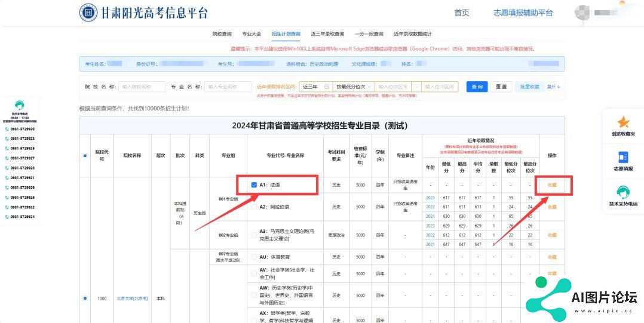
Task: Click the 甘肃阳光高考信息平台 logo emblem
Action: pos(88,13)
